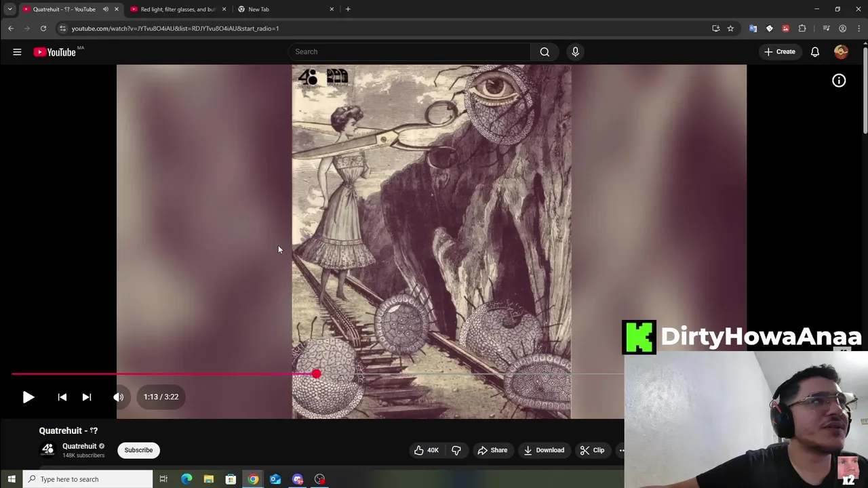The height and width of the screenshot is (488, 868).
Task: Close the New Tab tab
Action: (x=332, y=9)
